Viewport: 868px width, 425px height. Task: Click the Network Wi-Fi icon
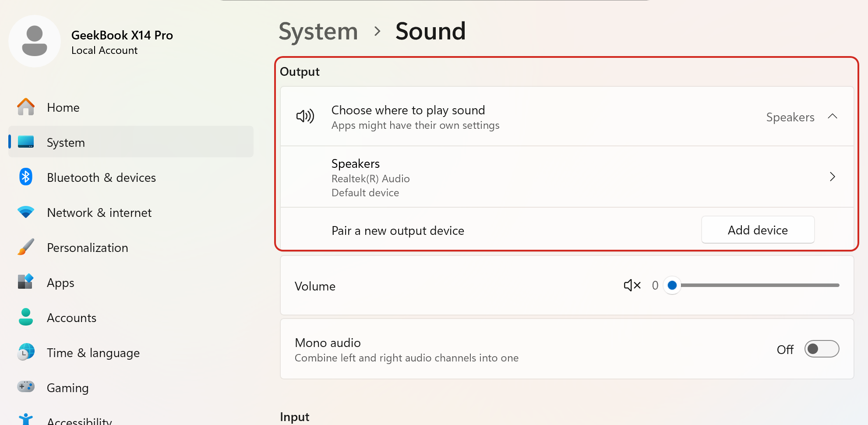pos(26,212)
